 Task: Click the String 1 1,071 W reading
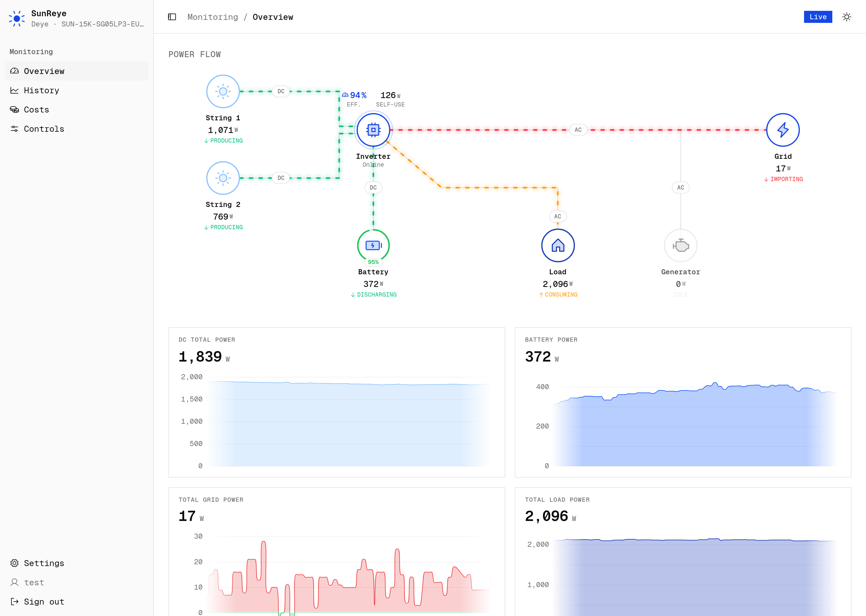coord(223,130)
